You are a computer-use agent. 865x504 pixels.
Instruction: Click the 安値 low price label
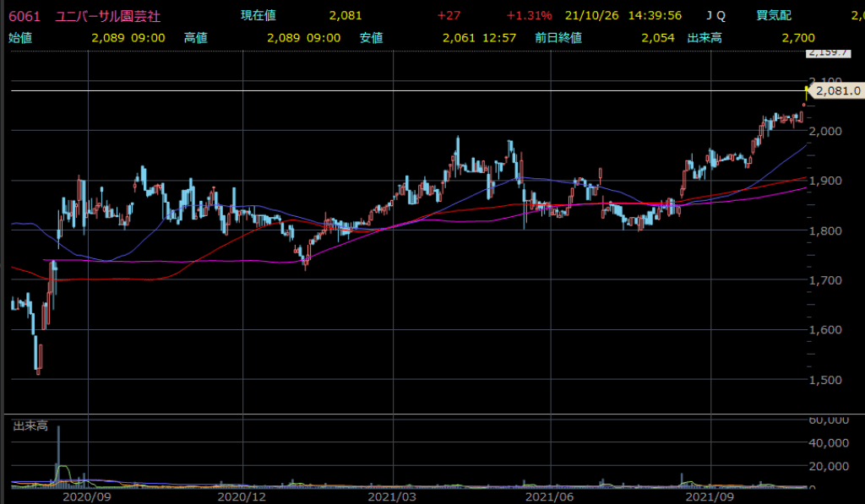pos(372,37)
